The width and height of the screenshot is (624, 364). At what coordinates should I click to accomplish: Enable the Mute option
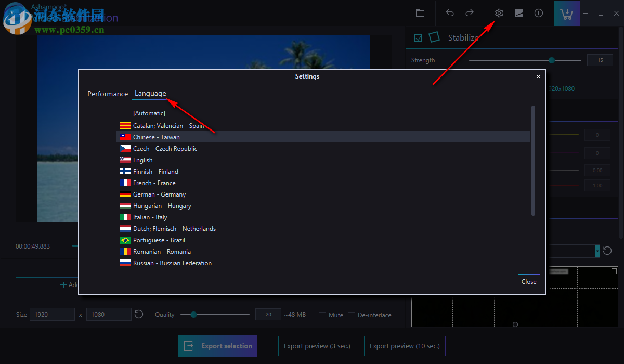322,315
